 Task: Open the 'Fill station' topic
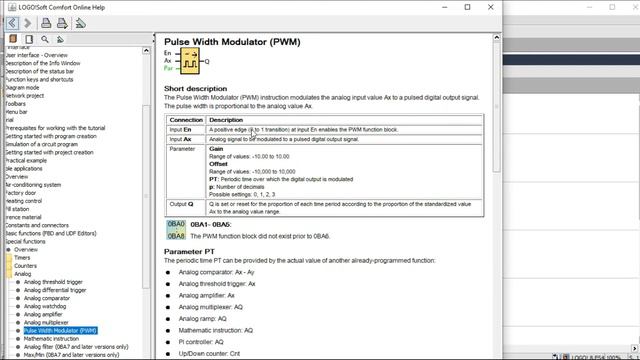pos(17,209)
